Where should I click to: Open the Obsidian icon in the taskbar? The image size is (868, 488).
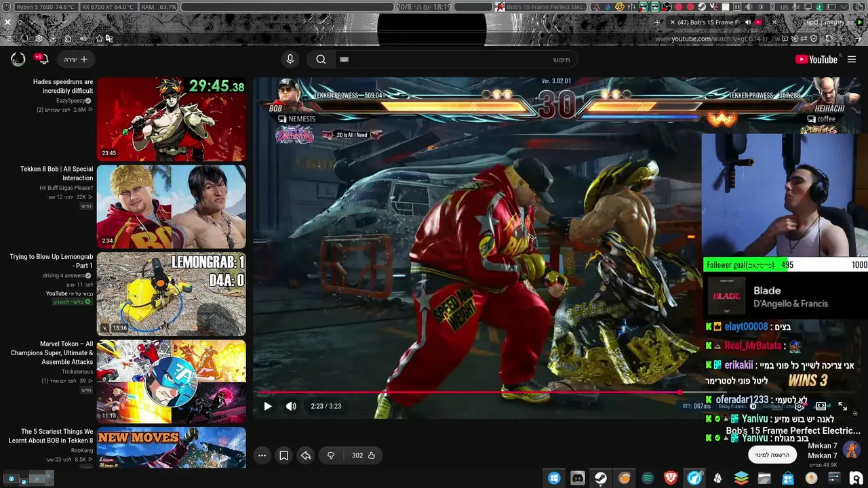tap(717, 478)
